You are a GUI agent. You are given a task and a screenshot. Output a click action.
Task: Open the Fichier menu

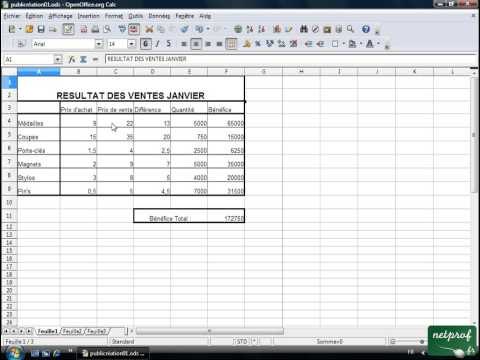12,16
